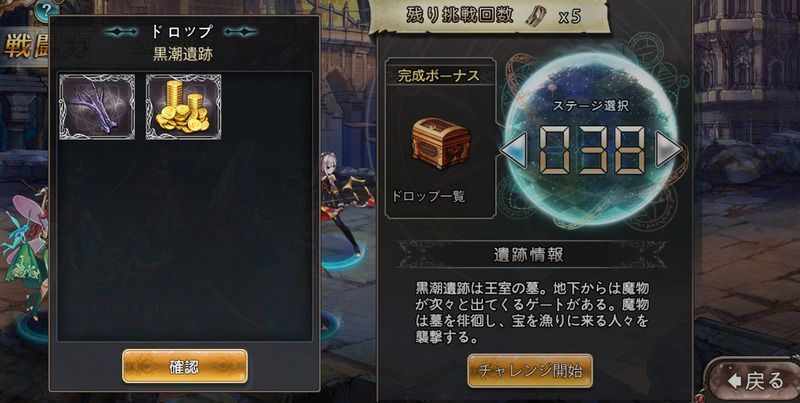Click the 残り挑戦回数 key icon
Image resolution: width=800 pixels, height=403 pixels.
536,17
